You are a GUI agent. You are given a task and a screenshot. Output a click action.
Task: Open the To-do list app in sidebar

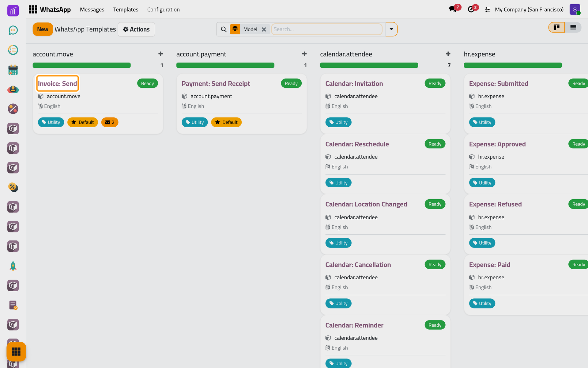point(13,50)
